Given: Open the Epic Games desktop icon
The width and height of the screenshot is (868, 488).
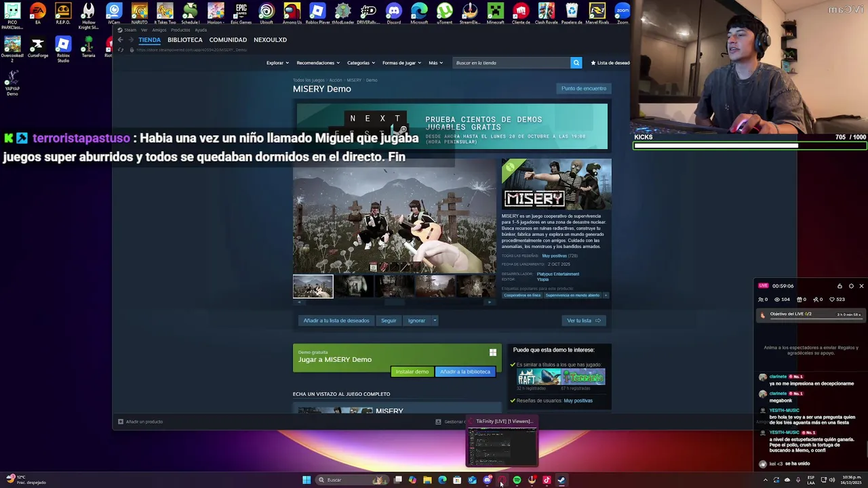Looking at the screenshot, I should (x=241, y=14).
